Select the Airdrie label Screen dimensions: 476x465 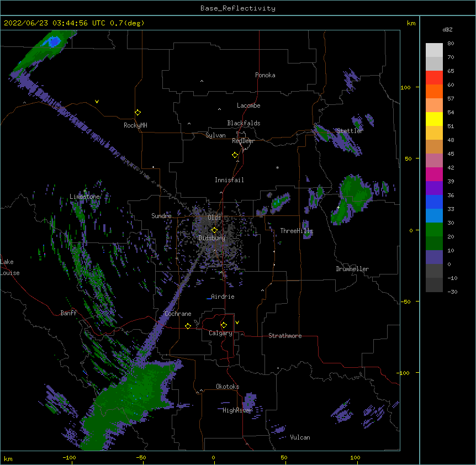[223, 297]
